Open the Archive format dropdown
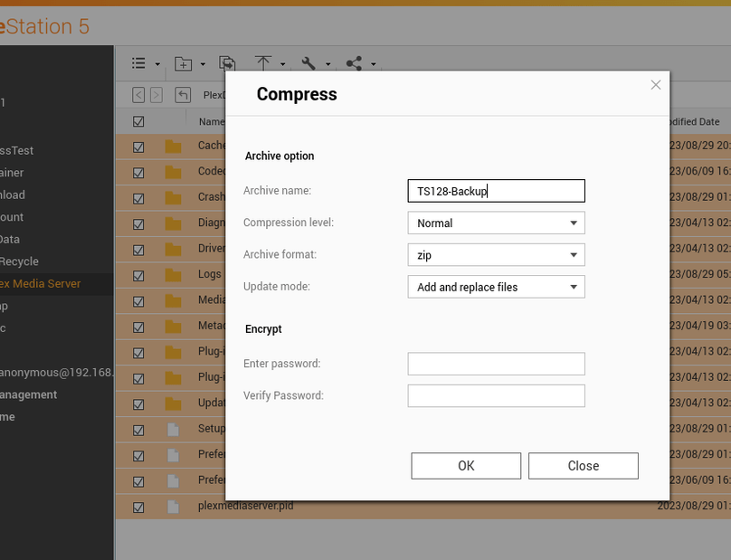Image resolution: width=731 pixels, height=560 pixels. [x=496, y=255]
